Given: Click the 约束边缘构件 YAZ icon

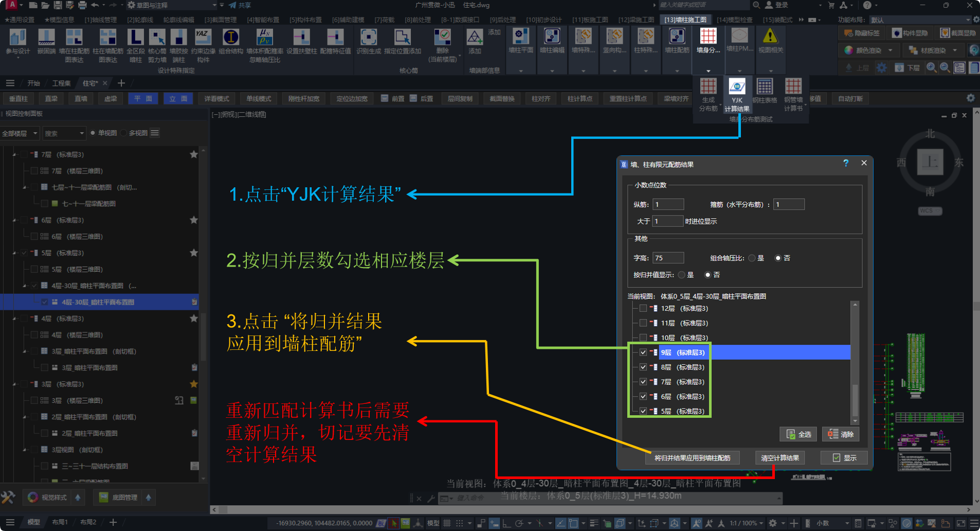Looking at the screenshot, I should click(203, 38).
